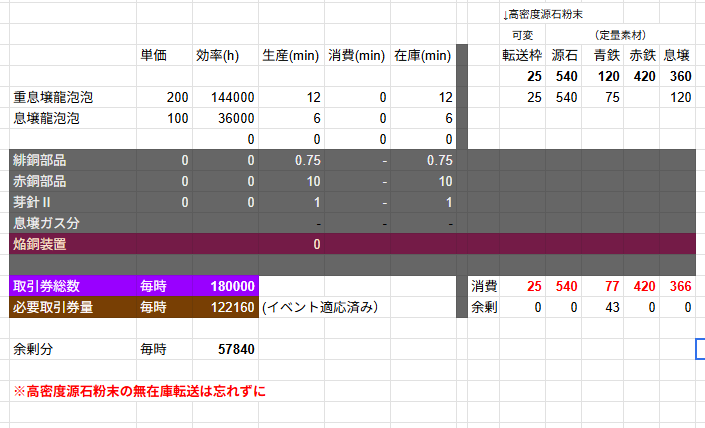Viewport: 705px width, 428px height.
Task: Click the 息壌 header cell
Action: [678, 55]
